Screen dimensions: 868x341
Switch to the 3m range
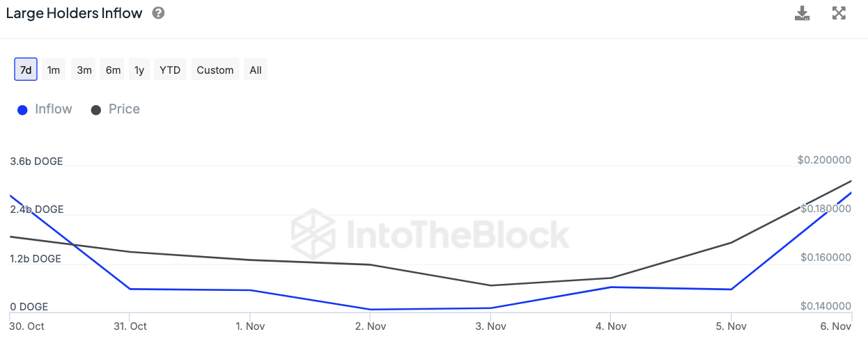(84, 70)
